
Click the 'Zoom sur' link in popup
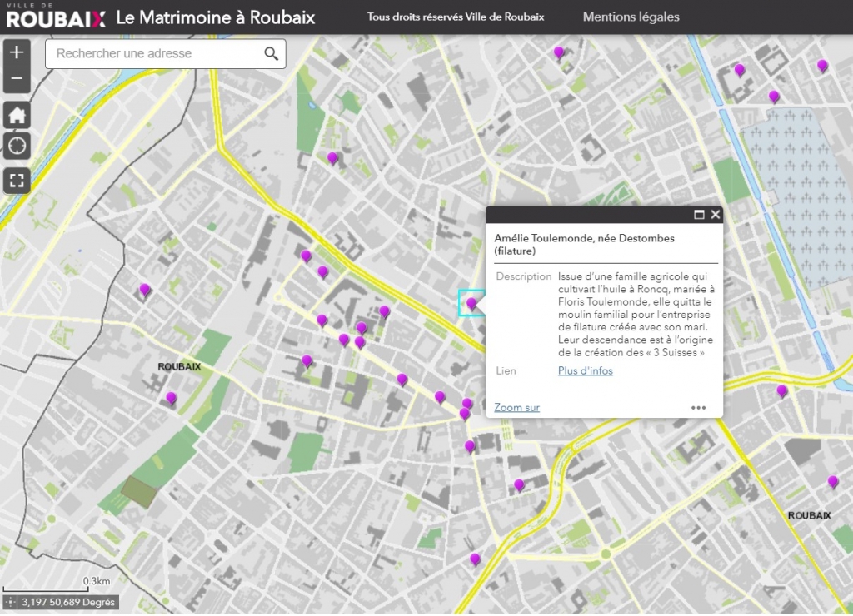point(516,407)
